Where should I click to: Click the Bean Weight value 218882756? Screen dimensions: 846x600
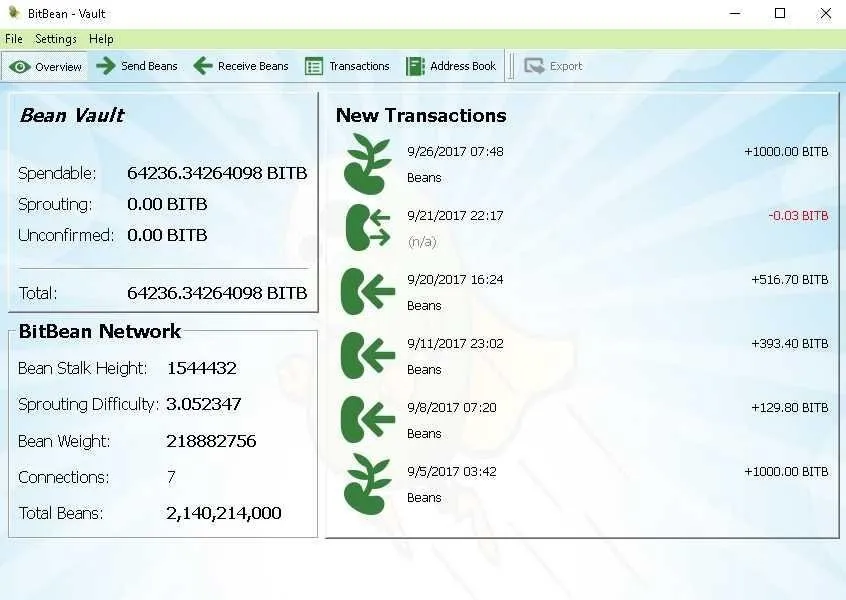click(x=211, y=441)
